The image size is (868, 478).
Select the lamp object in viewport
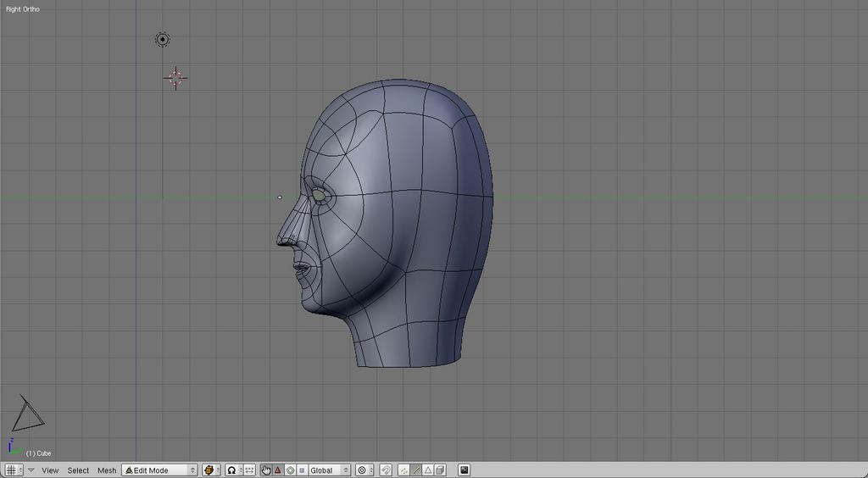(x=162, y=39)
